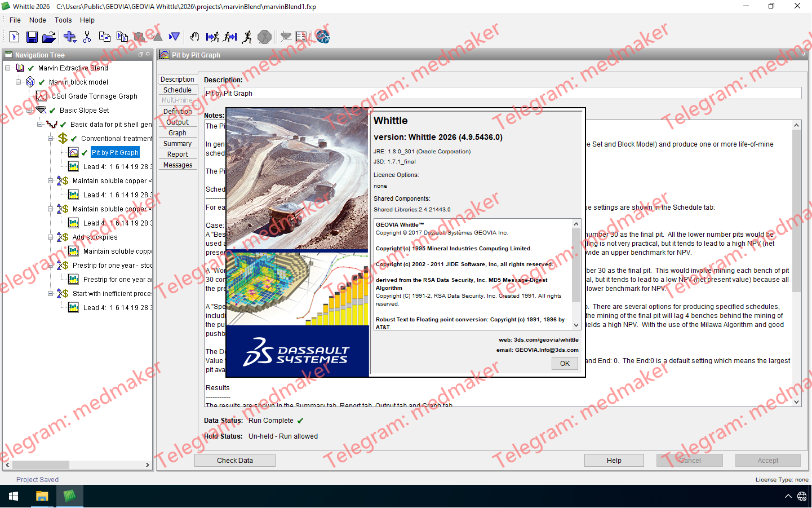Switch to the Summary tab
812x508 pixels.
pyautogui.click(x=178, y=144)
